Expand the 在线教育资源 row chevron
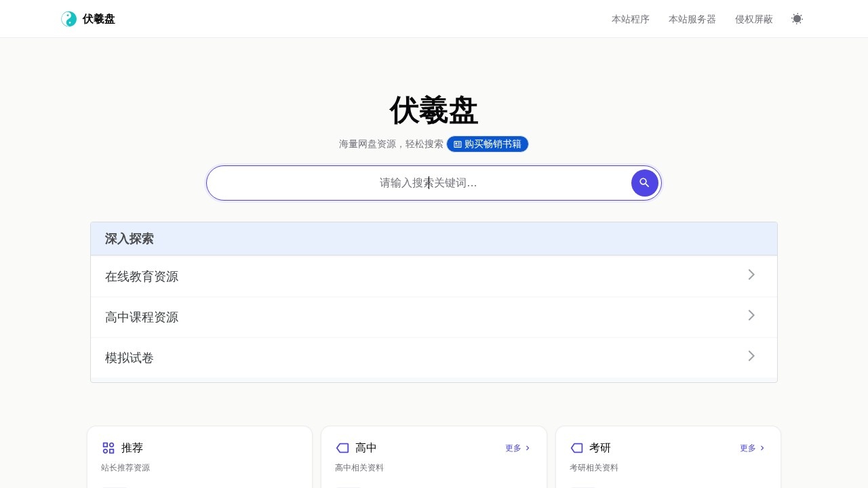 (x=751, y=274)
